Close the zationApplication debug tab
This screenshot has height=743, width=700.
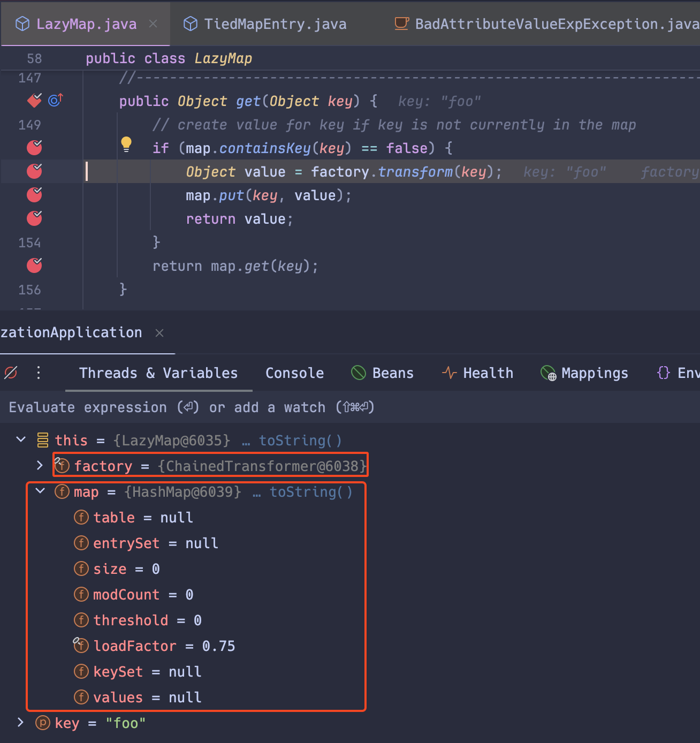[x=159, y=332]
